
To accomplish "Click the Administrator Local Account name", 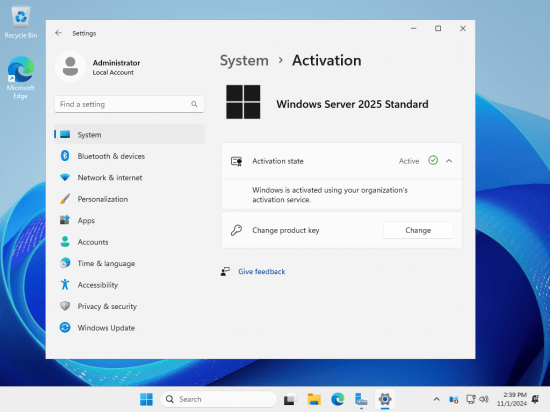I will (116, 67).
